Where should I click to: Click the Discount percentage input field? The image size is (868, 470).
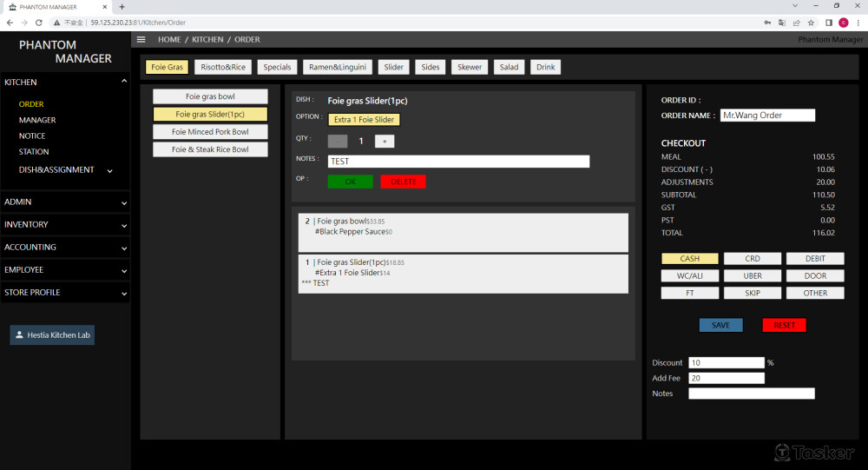(x=726, y=362)
